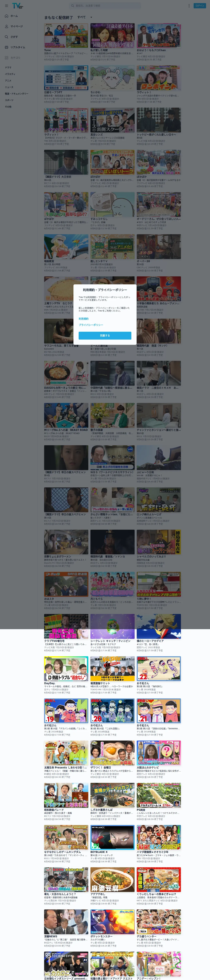This screenshot has height=980, width=210.
Task: Open 深層NEWS thumbnail
Action: (x=66, y=922)
